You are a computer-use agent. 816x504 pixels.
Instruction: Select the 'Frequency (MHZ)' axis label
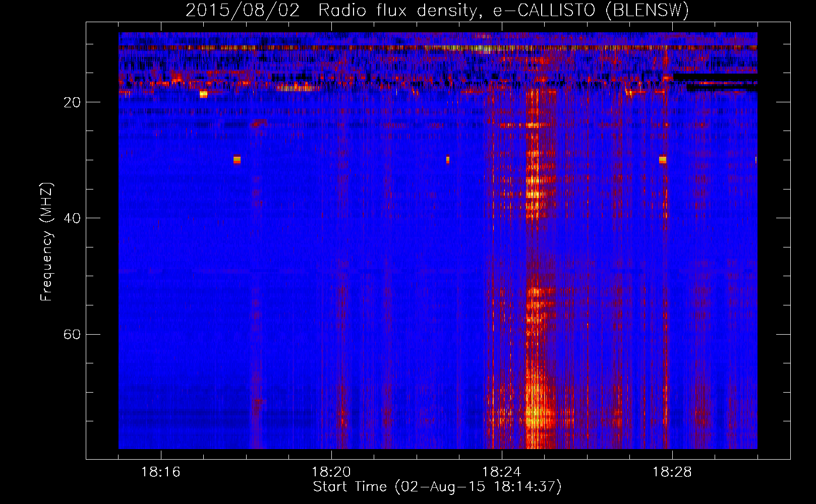point(46,242)
